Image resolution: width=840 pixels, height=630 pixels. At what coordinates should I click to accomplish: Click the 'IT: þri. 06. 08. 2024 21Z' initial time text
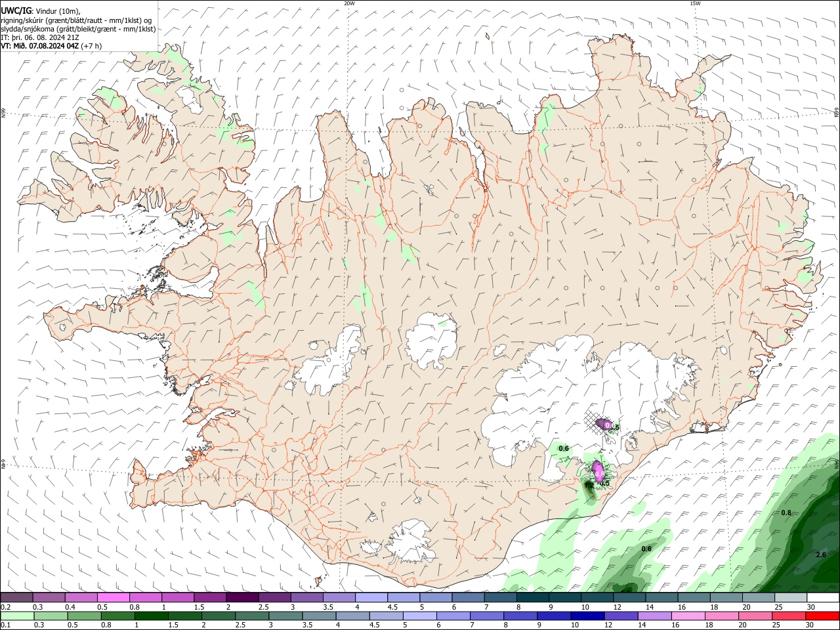(41, 37)
